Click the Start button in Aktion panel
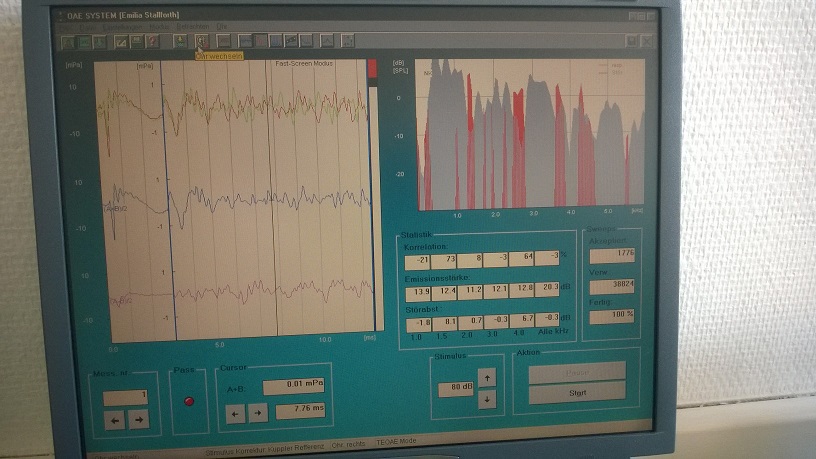 [x=576, y=393]
